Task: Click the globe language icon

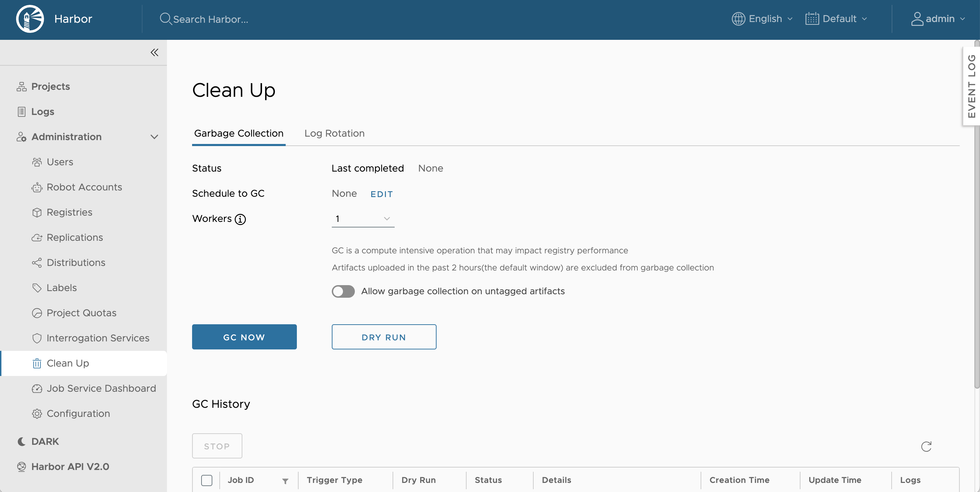Action: tap(738, 19)
